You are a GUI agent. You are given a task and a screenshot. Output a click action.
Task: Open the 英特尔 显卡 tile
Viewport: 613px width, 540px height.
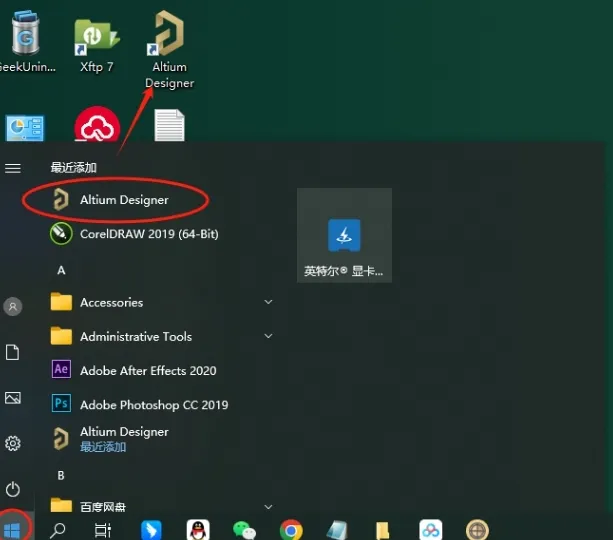[344, 235]
